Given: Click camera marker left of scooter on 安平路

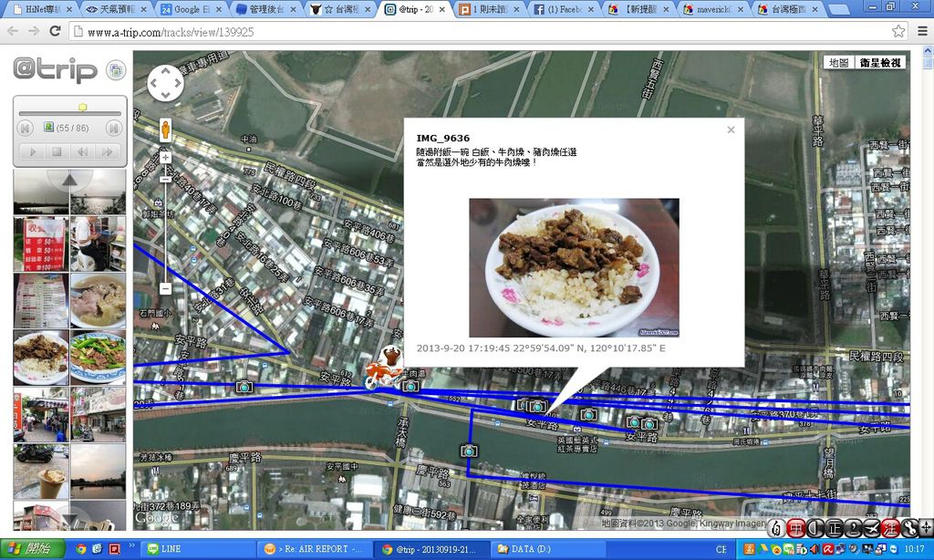Looking at the screenshot, I should click(x=244, y=388).
